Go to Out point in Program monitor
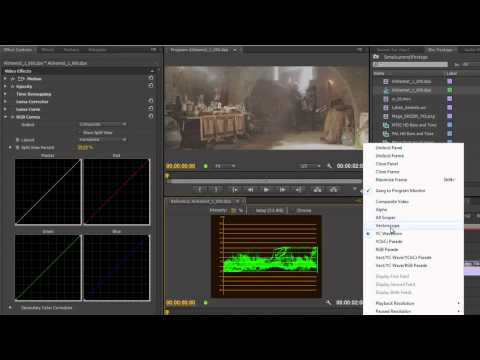Screen dimensions: 480x360 (298, 190)
